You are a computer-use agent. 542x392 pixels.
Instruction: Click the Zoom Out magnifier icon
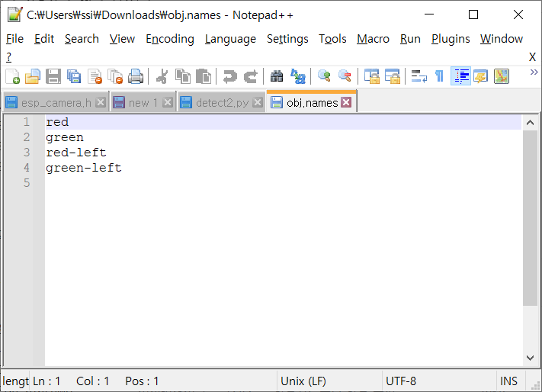coord(345,76)
